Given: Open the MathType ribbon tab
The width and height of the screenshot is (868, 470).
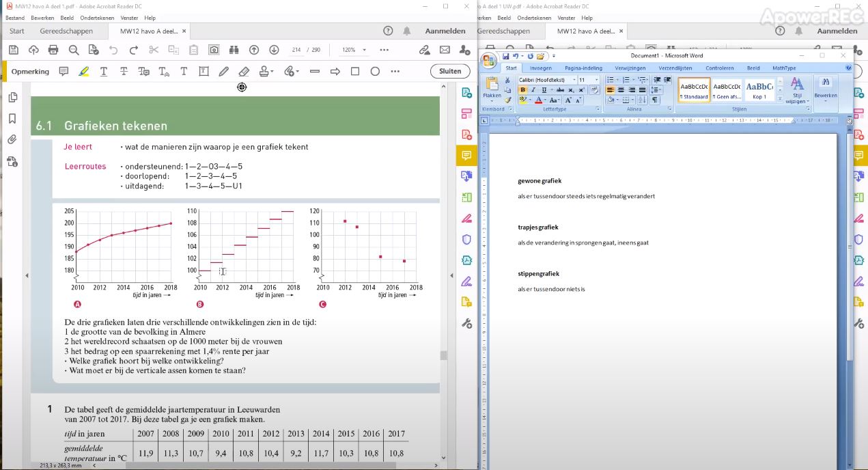Looking at the screenshot, I should [x=784, y=68].
